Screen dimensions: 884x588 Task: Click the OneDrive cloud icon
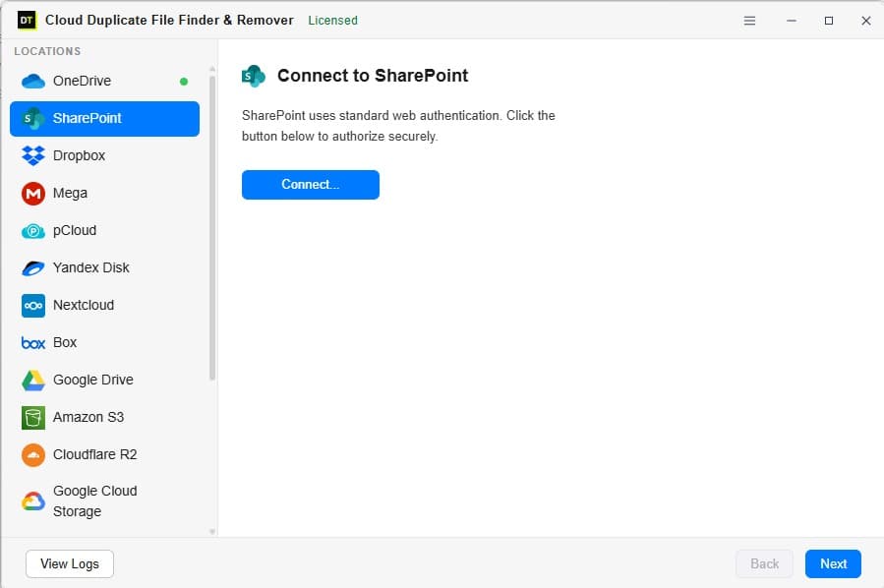click(x=33, y=82)
